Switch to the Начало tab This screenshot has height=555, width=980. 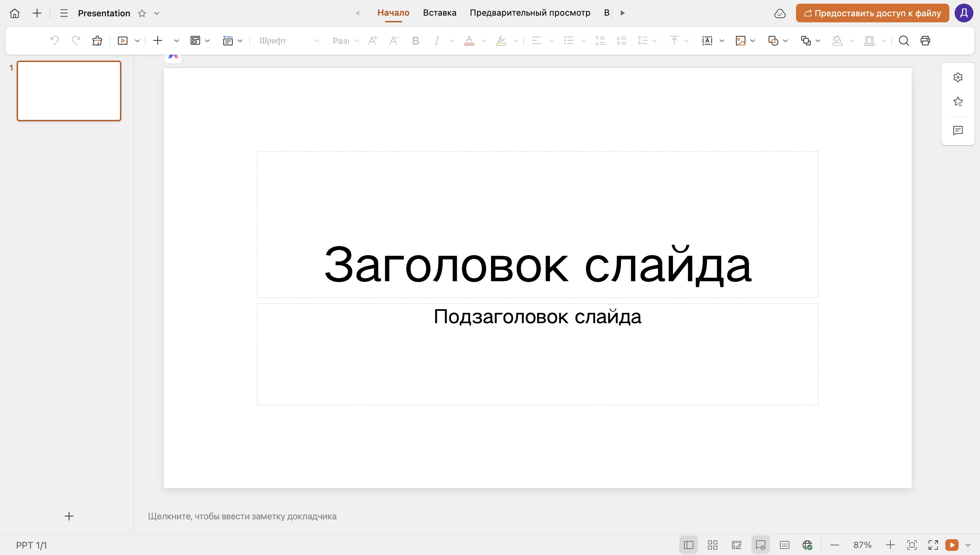click(393, 13)
